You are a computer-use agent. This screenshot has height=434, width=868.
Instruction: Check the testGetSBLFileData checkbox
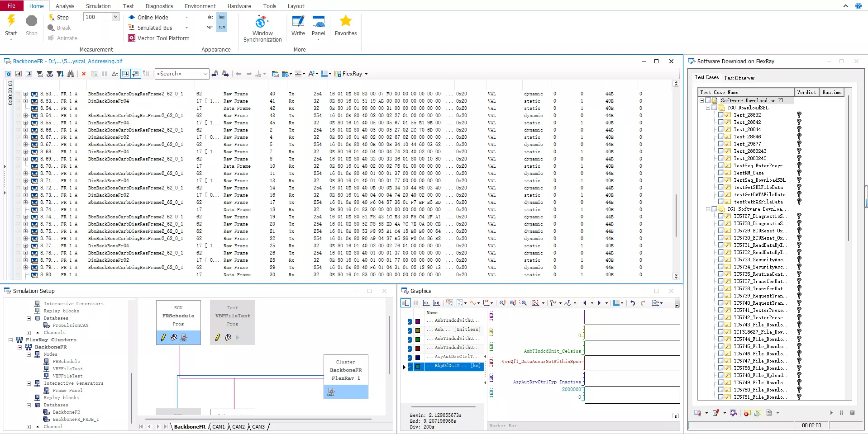(x=720, y=187)
